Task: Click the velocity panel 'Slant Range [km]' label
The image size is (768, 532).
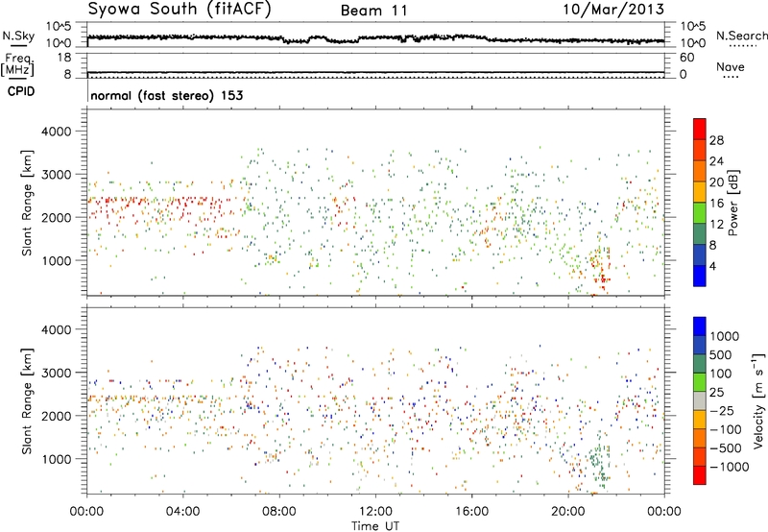Action: click(28, 400)
